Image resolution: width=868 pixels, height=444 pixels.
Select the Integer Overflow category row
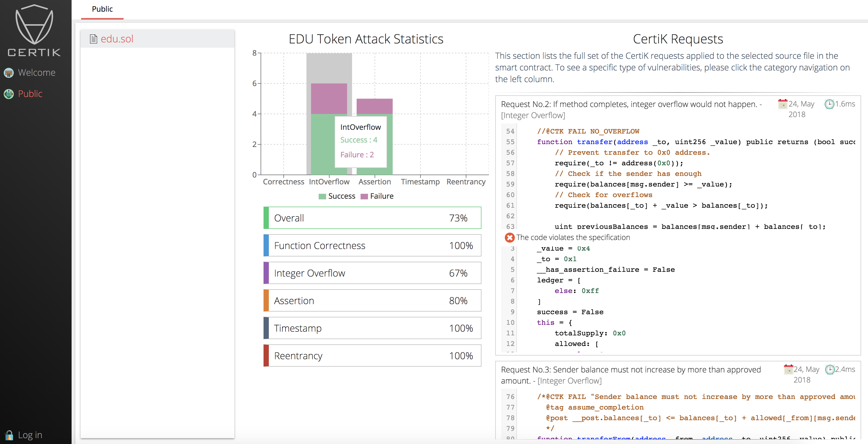point(372,273)
